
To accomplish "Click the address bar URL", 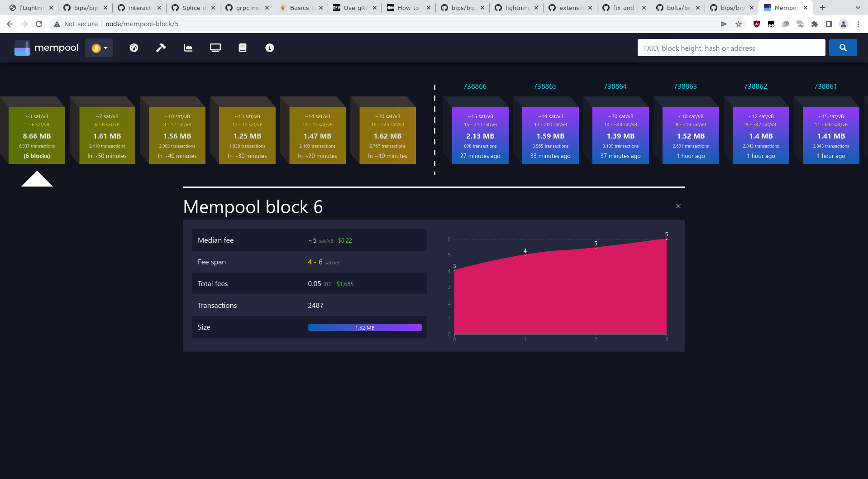I will point(142,24).
